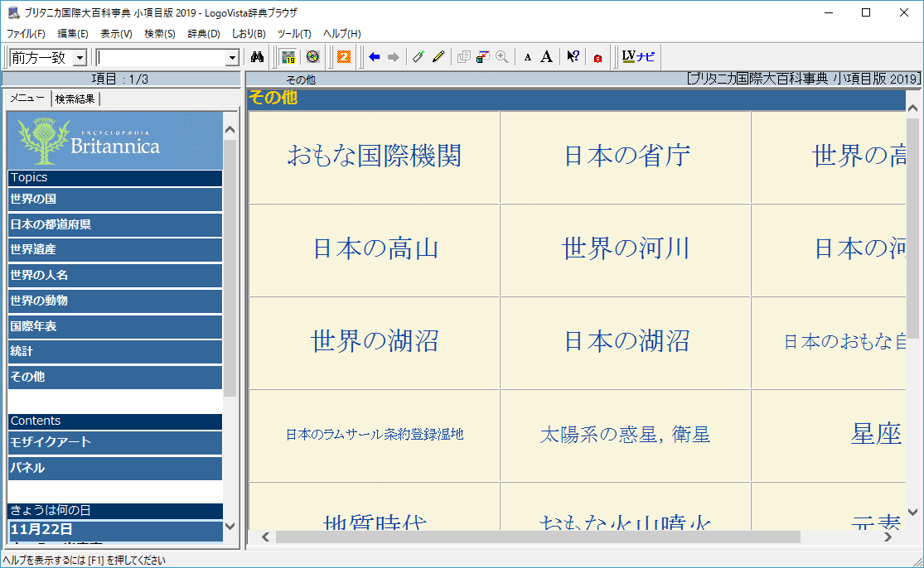
Task: Click the CD disc icon
Action: pyautogui.click(x=312, y=57)
